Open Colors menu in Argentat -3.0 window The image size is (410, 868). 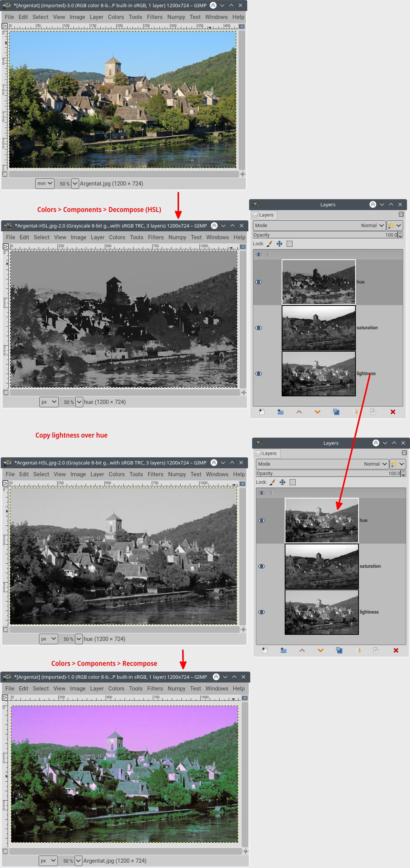[x=116, y=17]
